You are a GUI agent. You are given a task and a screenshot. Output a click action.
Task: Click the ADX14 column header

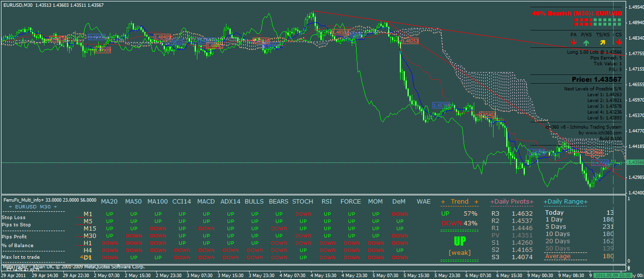pos(230,202)
